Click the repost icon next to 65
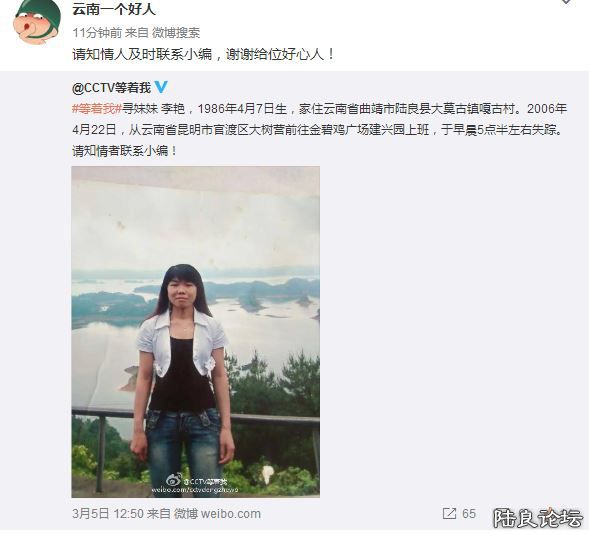Image resolution: width=589 pixels, height=534 pixels. [x=449, y=513]
